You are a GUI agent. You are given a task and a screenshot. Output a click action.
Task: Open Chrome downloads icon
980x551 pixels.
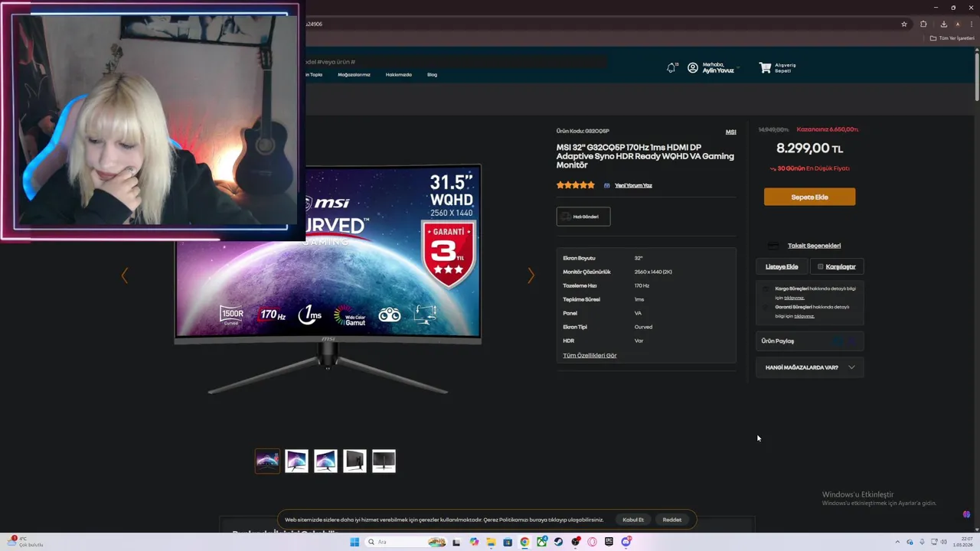[943, 24]
